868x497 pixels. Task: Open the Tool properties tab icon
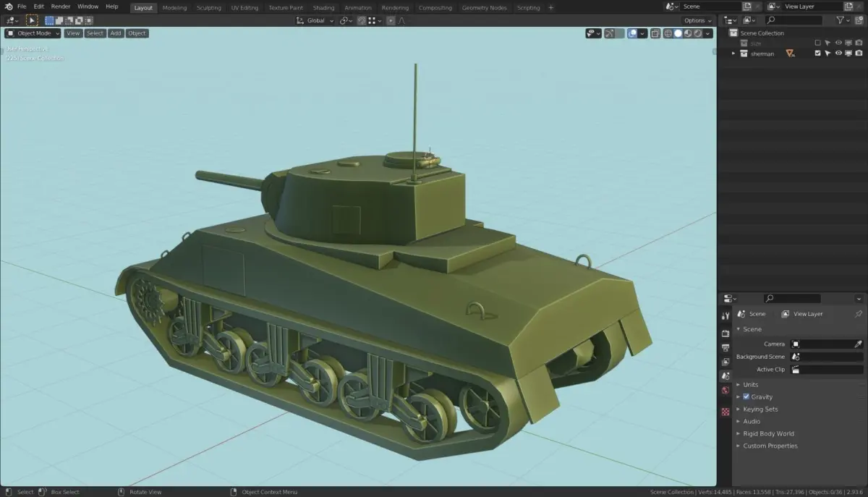tap(726, 315)
